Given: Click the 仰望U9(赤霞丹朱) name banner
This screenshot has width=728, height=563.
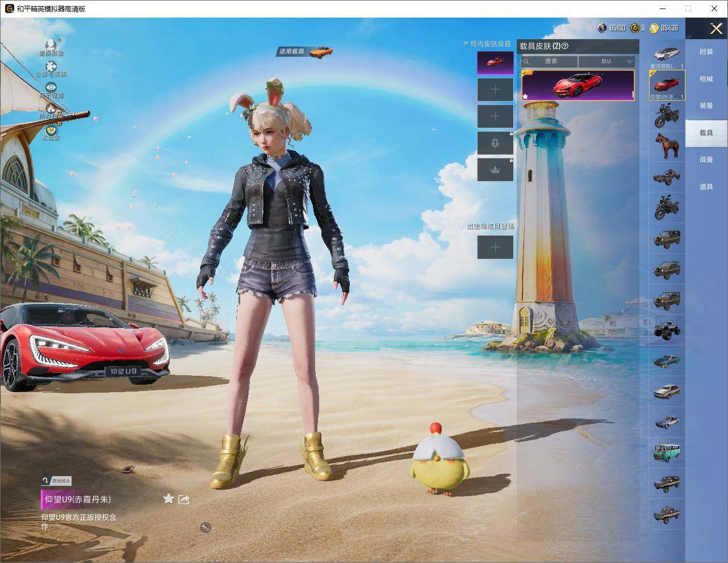Looking at the screenshot, I should (77, 499).
